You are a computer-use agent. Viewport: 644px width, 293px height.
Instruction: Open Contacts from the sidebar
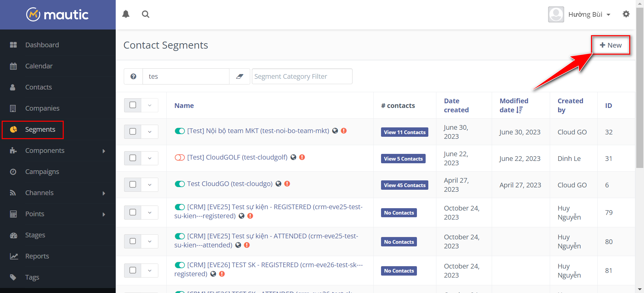coord(39,87)
